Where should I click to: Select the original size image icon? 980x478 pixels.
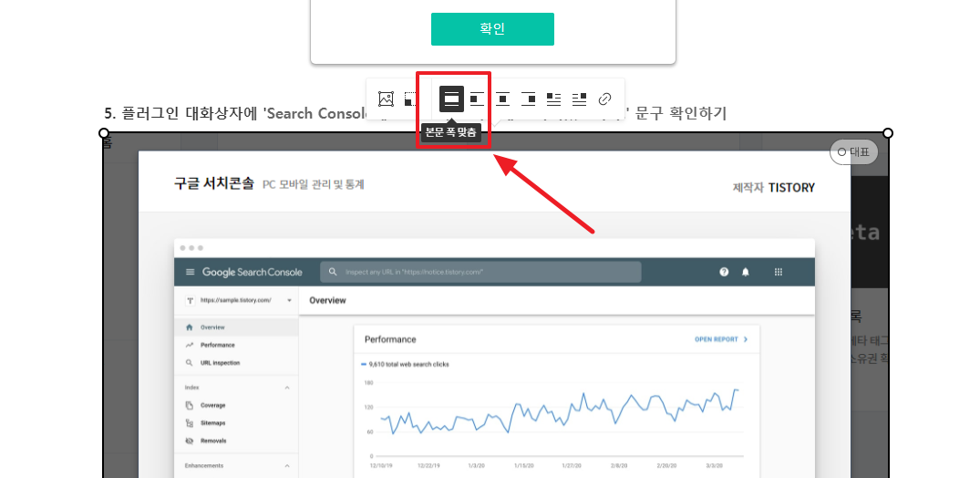tap(410, 99)
